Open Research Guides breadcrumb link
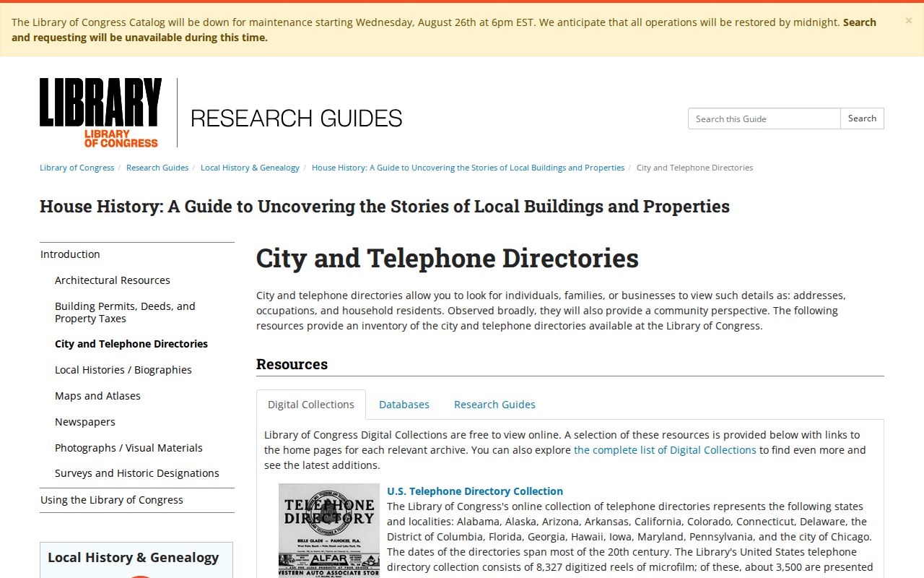This screenshot has width=924, height=578. [x=157, y=168]
